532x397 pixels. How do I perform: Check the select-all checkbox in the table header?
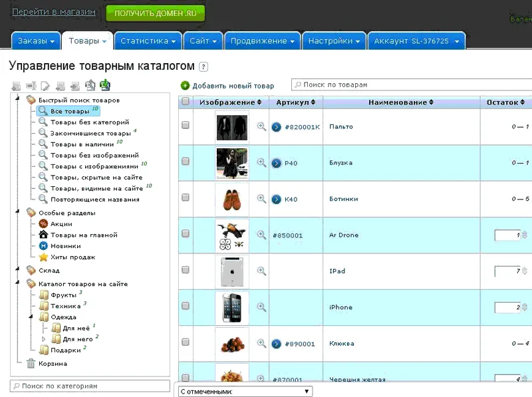tap(186, 101)
